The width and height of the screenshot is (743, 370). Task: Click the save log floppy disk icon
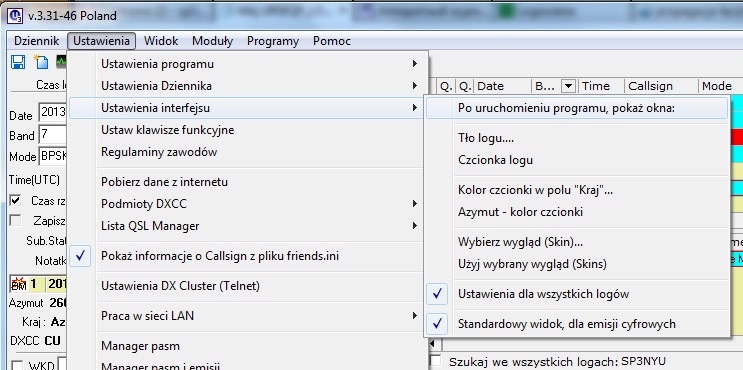tap(18, 62)
